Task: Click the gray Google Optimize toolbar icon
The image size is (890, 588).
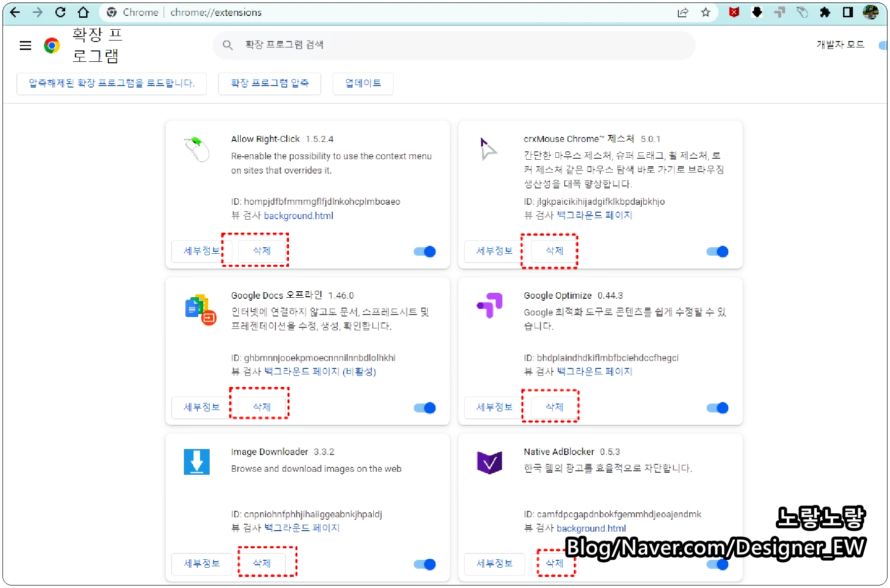Action: coord(780,12)
